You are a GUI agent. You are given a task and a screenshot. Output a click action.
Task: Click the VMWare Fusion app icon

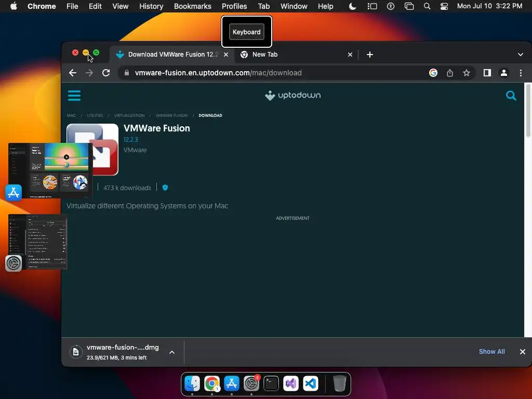[x=105, y=149]
